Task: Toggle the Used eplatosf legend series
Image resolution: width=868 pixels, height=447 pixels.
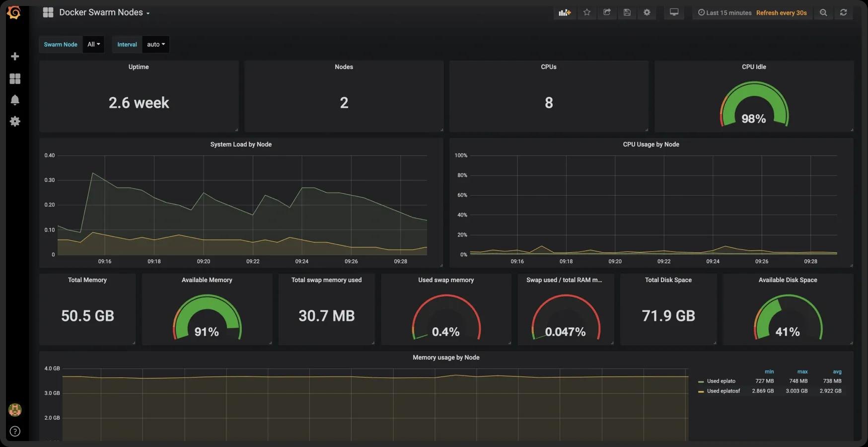Action: click(723, 391)
